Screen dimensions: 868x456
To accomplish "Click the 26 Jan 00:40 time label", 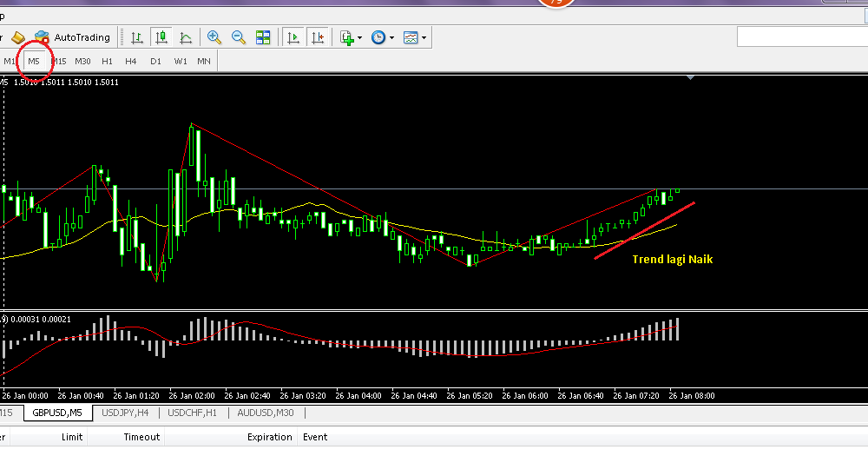I will pos(80,395).
